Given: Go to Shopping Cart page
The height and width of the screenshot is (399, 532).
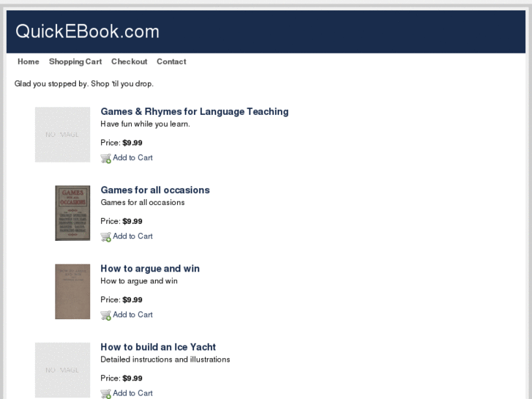Looking at the screenshot, I should 75,61.
